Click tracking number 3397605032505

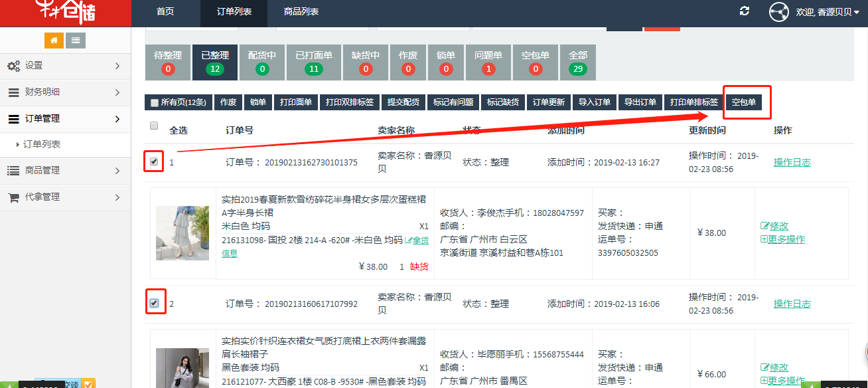click(x=628, y=252)
